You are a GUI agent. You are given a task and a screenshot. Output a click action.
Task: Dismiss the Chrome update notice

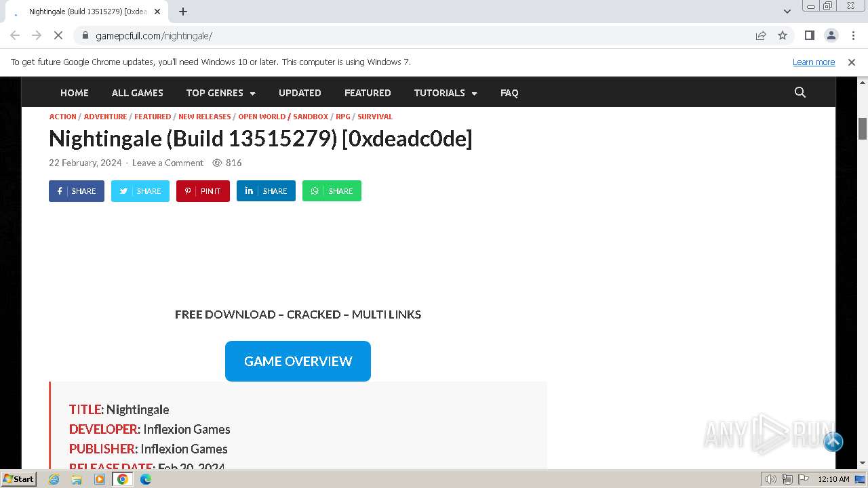(x=852, y=62)
